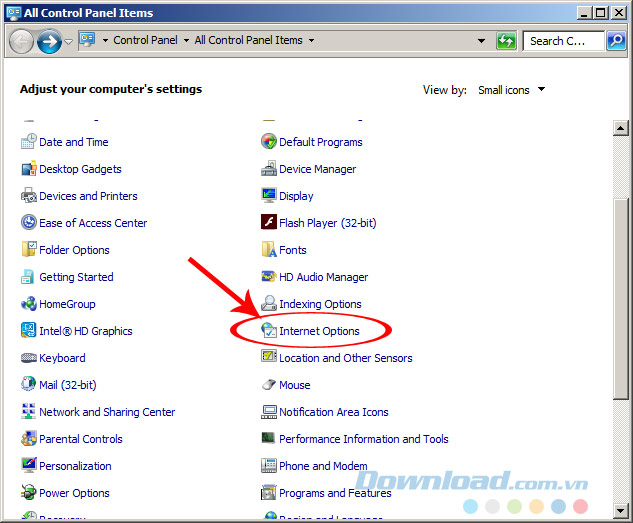633x523 pixels.
Task: Click the Parental Controls icon
Action: (x=29, y=439)
